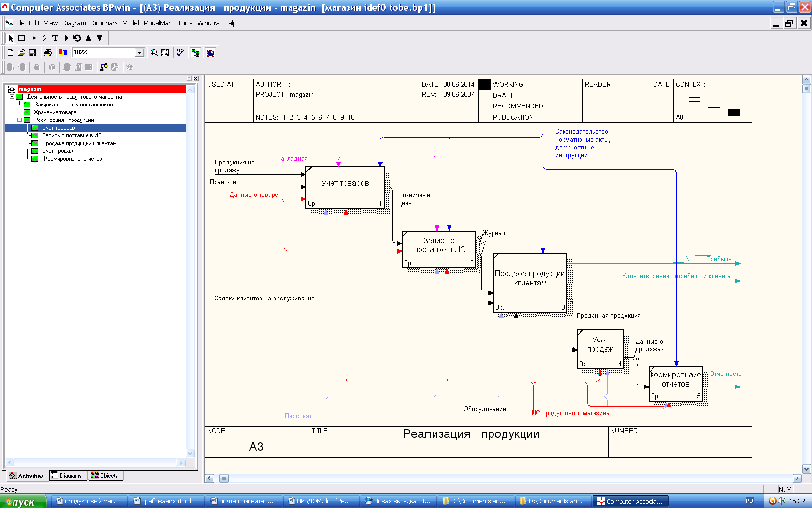Click the Zoom to fit icon

pos(165,53)
